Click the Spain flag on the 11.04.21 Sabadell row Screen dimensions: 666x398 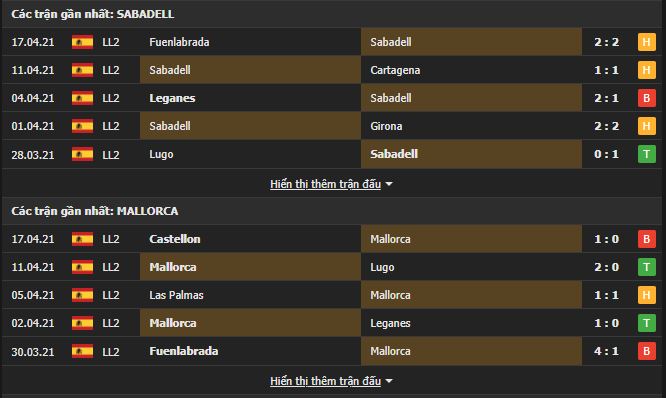pyautogui.click(x=82, y=70)
